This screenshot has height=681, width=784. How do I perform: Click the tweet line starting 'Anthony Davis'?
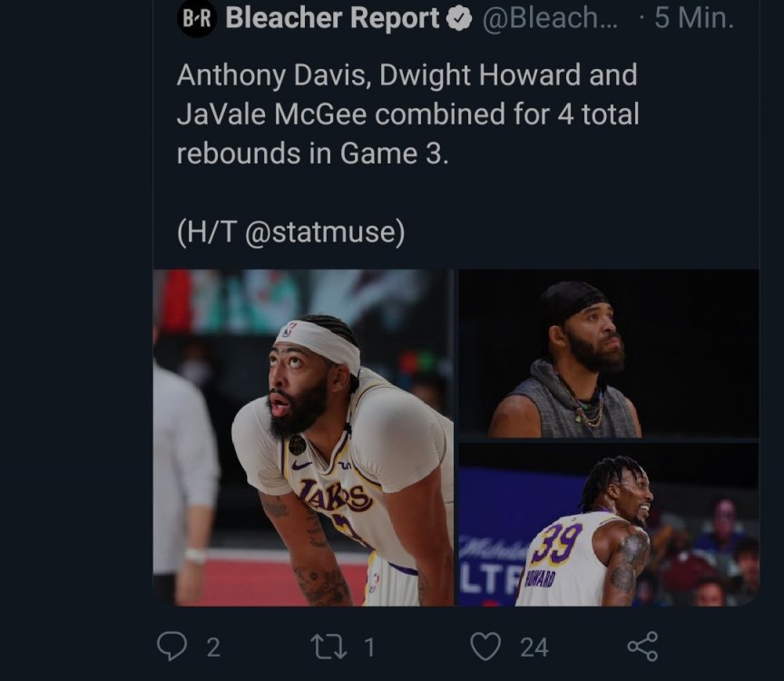[407, 74]
